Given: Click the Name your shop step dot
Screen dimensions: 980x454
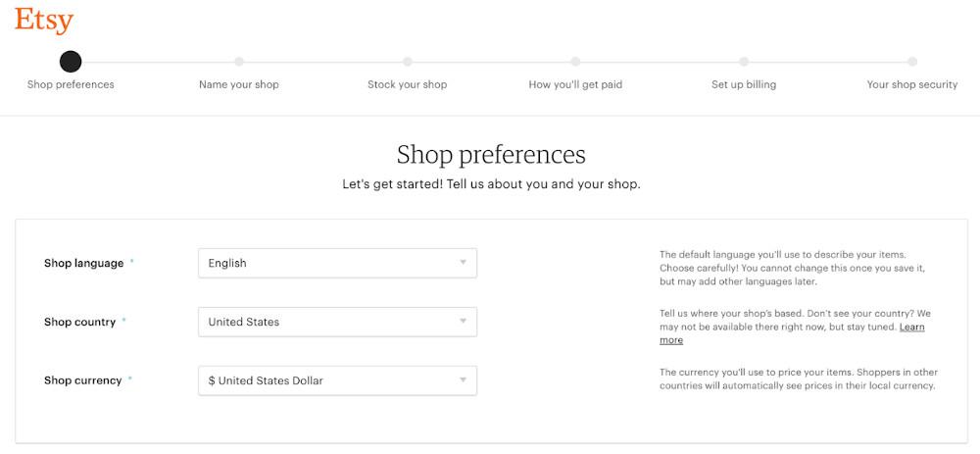Looking at the screenshot, I should click(239, 62).
